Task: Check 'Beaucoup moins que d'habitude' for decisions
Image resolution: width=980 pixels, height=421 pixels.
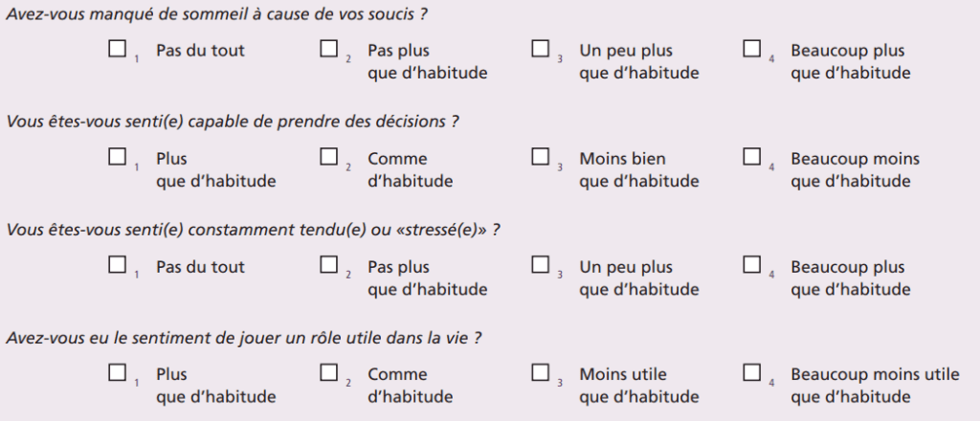Action: [x=752, y=157]
